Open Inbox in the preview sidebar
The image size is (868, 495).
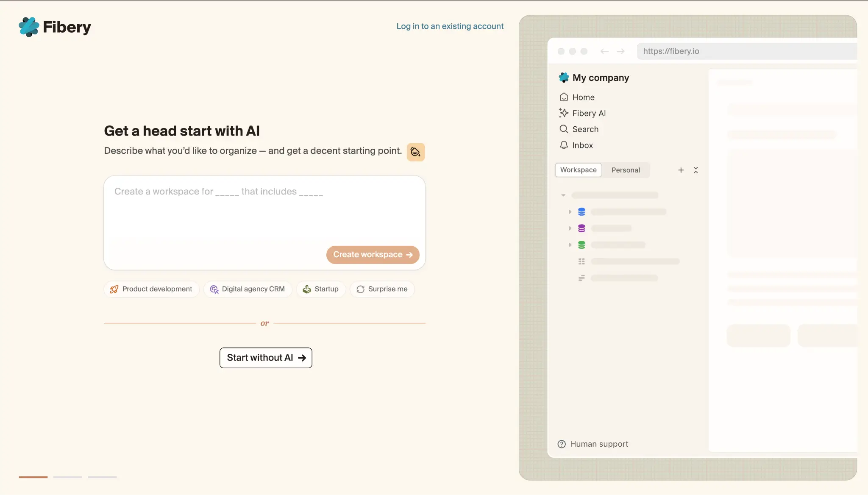pyautogui.click(x=576, y=145)
